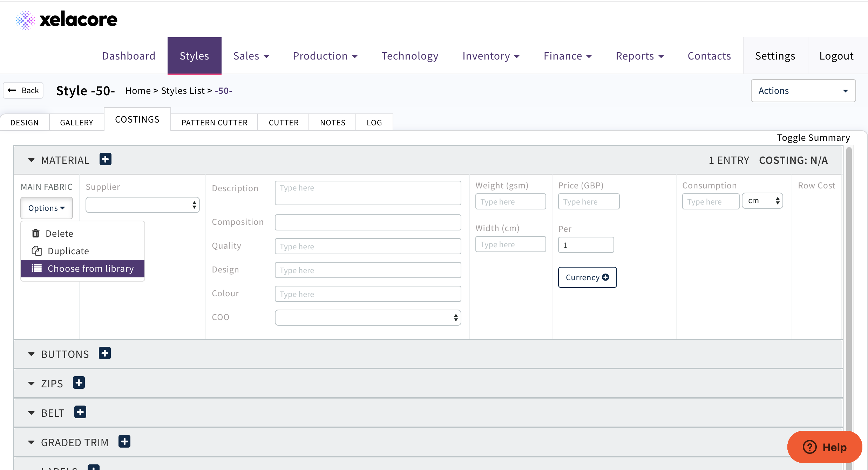
Task: Add a new Zips entry
Action: point(79,383)
